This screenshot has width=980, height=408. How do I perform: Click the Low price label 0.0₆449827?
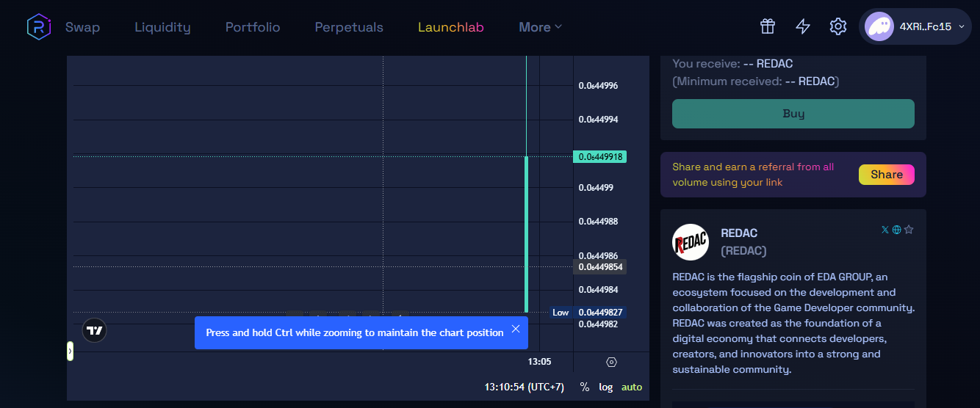click(599, 312)
